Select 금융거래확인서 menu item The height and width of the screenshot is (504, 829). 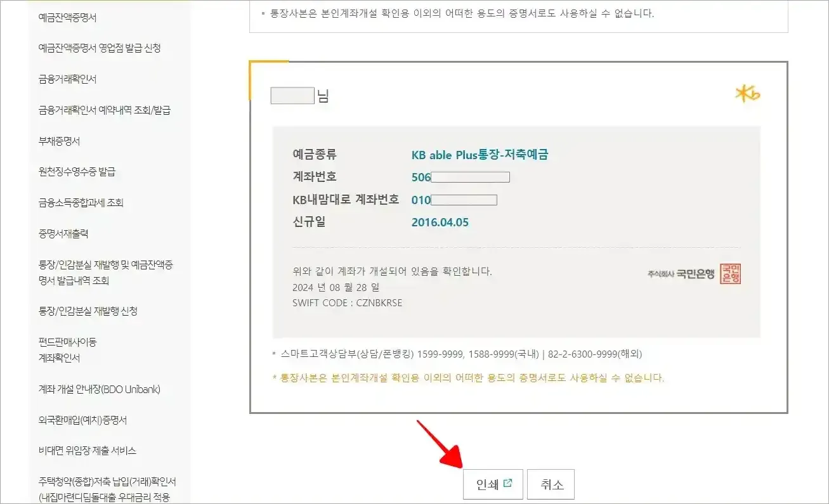click(x=67, y=79)
